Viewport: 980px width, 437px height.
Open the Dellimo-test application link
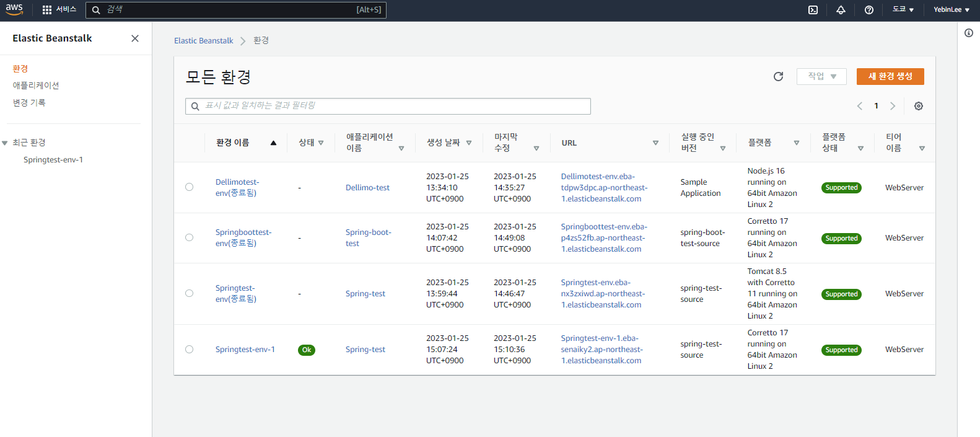pyautogui.click(x=368, y=188)
